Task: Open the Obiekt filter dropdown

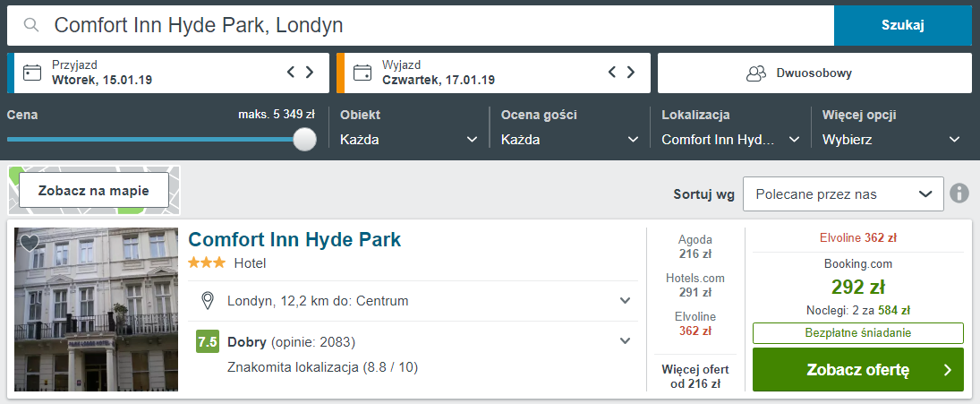Action: point(409,140)
